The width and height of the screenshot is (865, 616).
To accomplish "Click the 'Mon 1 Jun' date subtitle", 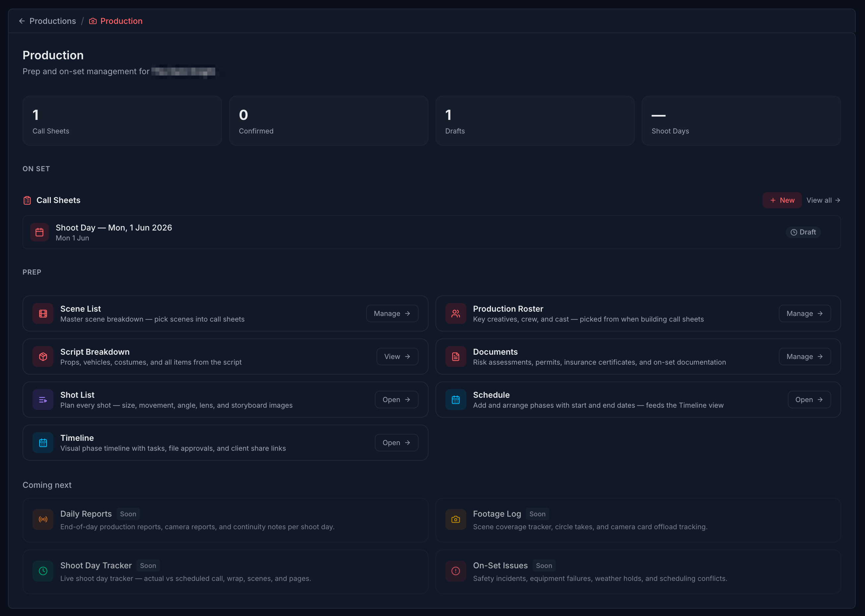I will (x=72, y=238).
